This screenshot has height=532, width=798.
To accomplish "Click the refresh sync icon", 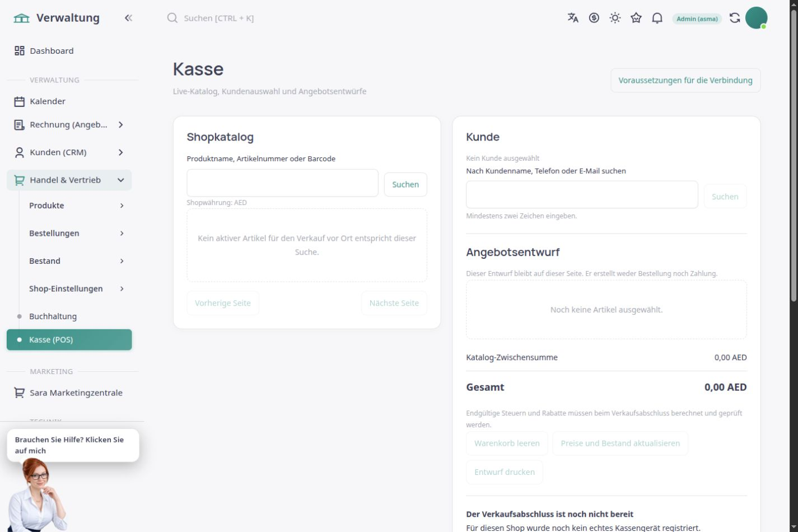I will pyautogui.click(x=735, y=18).
